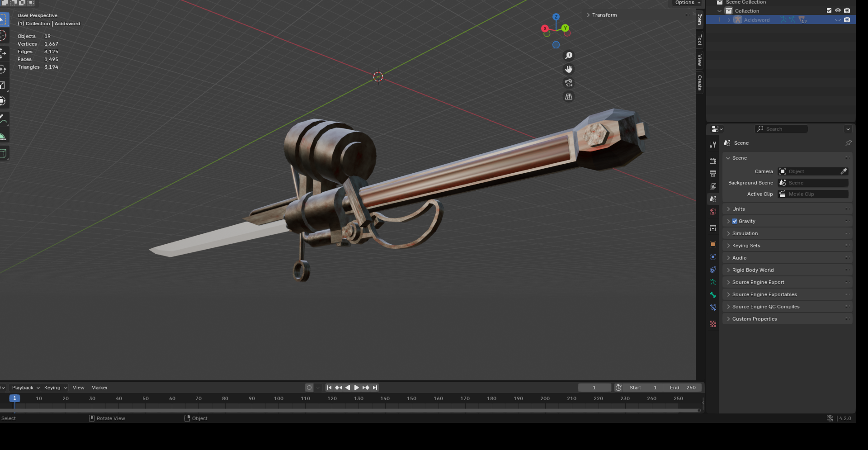This screenshot has width=868, height=450.
Task: Open the World properties tab icon
Action: [713, 212]
